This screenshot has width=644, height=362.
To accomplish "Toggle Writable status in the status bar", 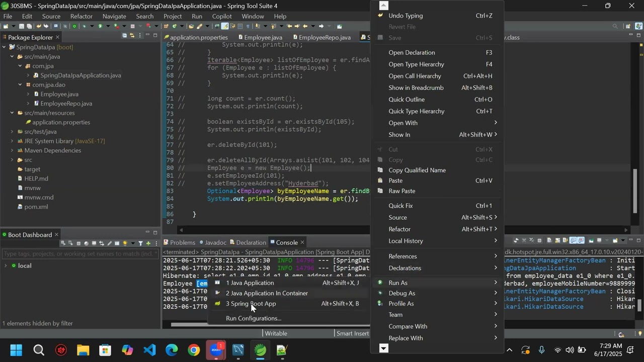I will pyautogui.click(x=276, y=333).
